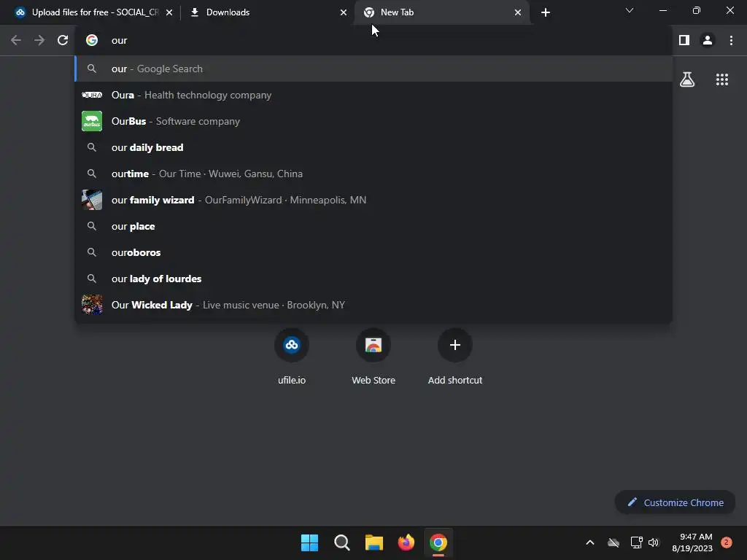Choose 'Our Wicked Lady' venue suggestion
This screenshot has height=560, width=747.
tap(373, 305)
